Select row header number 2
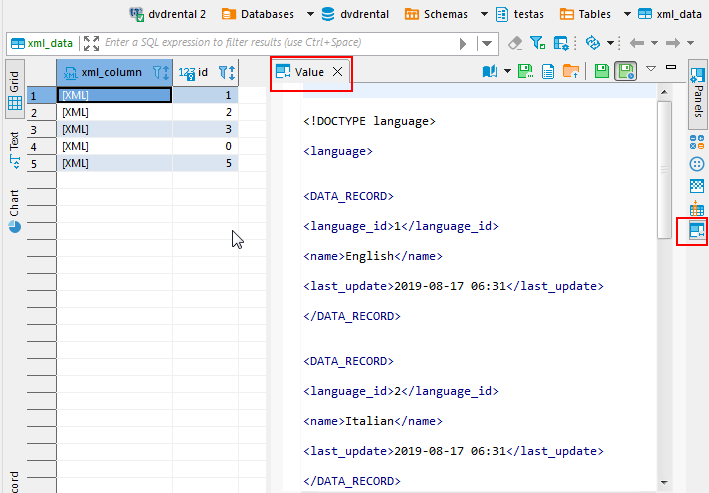Screen dimensions: 709x493 (x=42, y=112)
